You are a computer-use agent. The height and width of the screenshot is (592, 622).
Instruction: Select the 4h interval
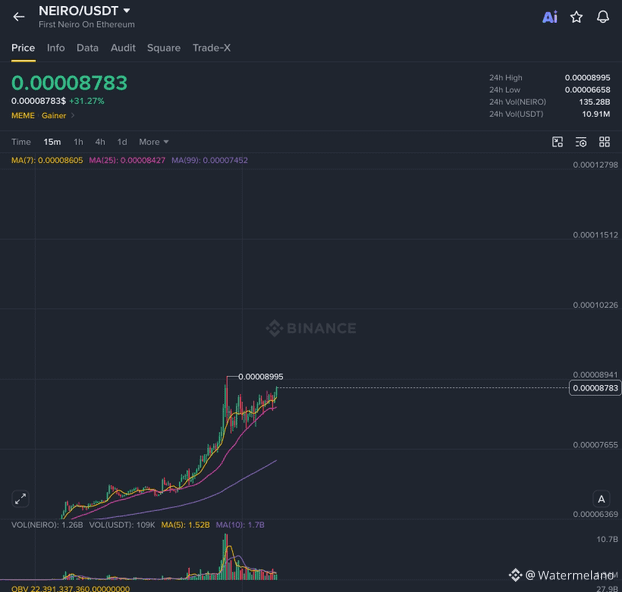[x=100, y=142]
